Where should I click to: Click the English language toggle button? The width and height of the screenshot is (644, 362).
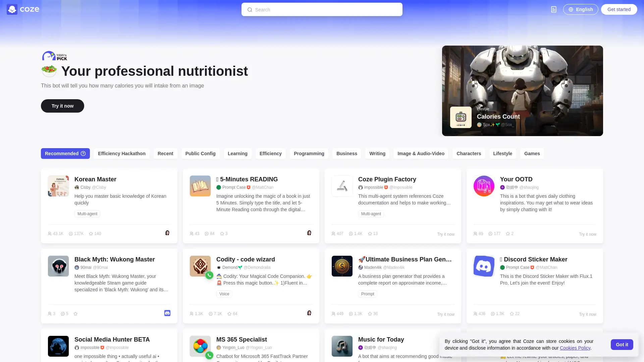[x=581, y=9]
